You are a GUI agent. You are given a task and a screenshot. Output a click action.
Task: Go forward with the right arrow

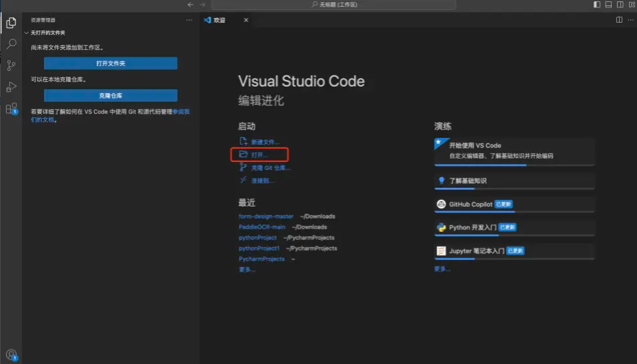pos(202,5)
